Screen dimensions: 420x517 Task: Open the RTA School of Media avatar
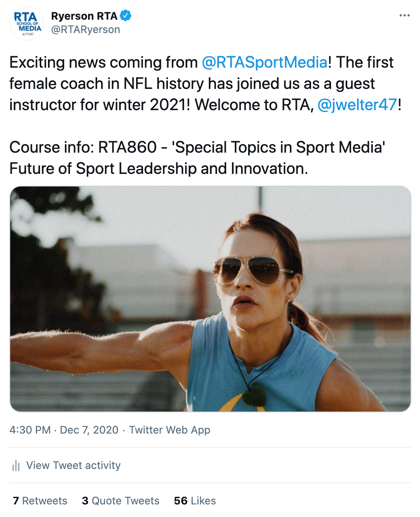tap(27, 24)
